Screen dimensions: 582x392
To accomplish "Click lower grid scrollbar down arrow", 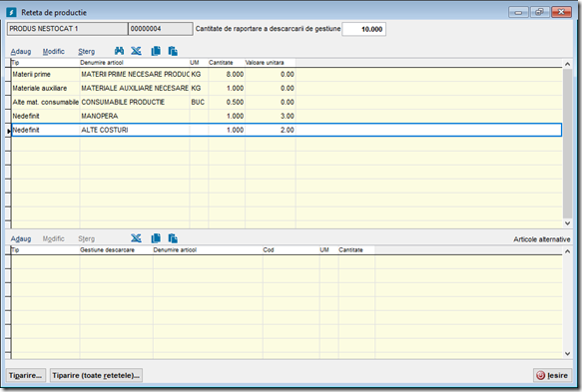I will tap(567, 353).
